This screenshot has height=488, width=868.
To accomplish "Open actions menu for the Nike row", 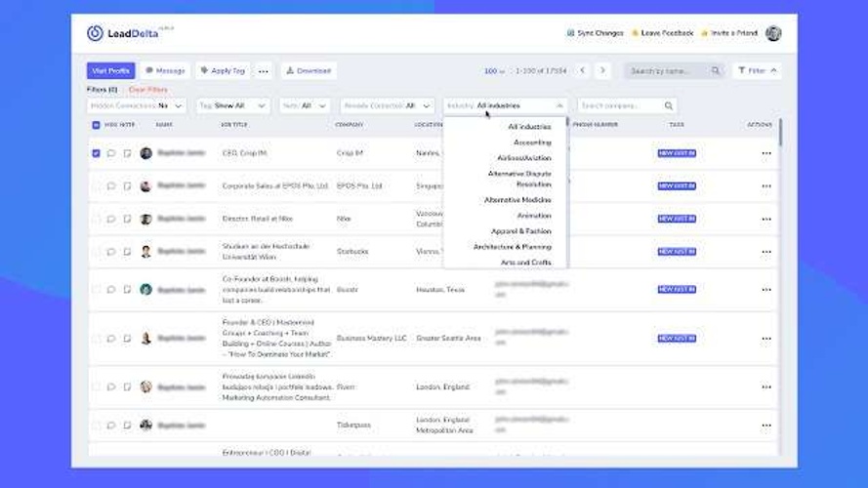I will point(766,219).
